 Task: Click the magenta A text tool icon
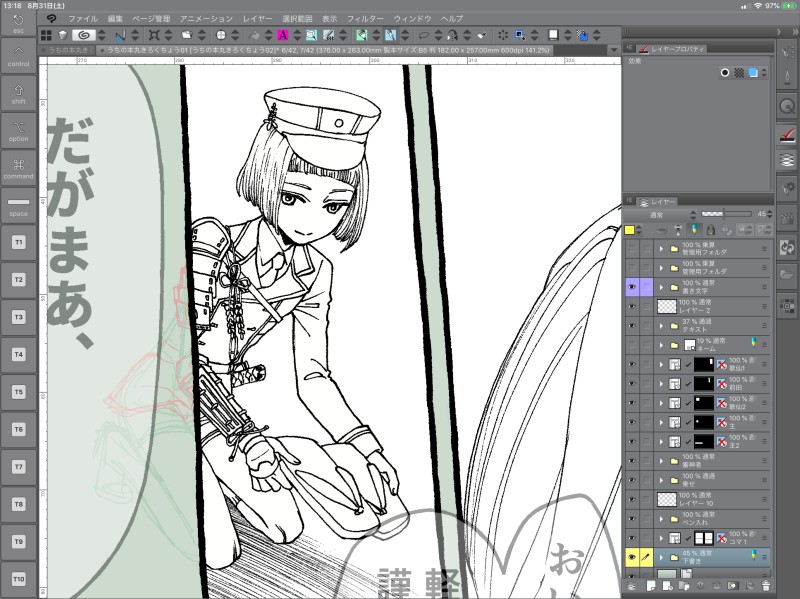283,35
